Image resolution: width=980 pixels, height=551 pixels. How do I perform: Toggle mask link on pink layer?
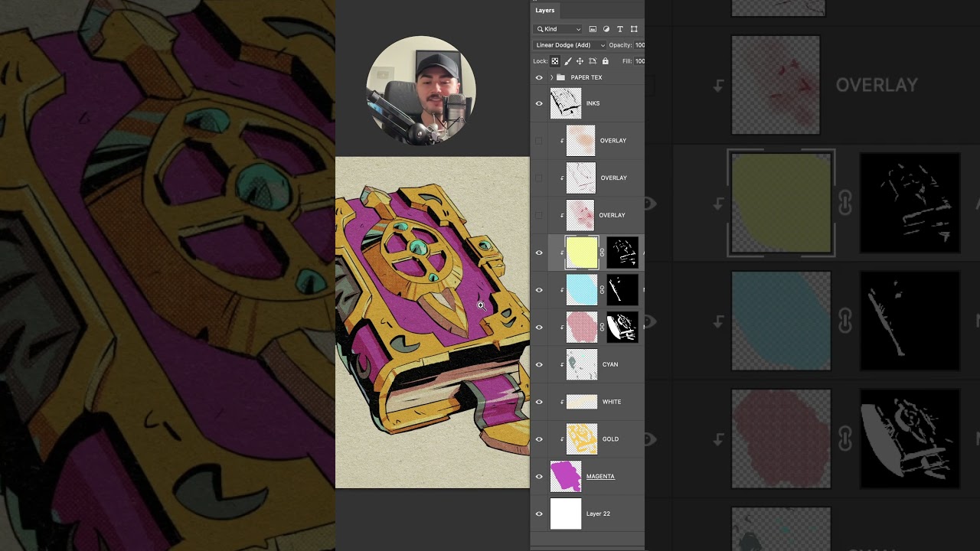602,328
